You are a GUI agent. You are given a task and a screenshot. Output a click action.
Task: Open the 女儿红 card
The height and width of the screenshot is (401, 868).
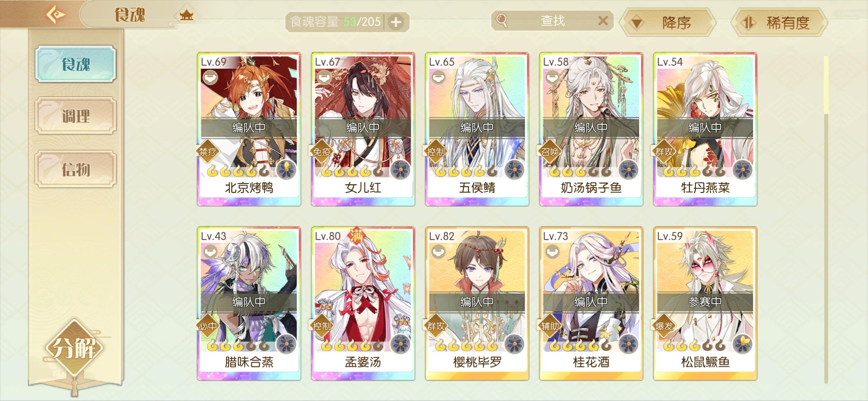(363, 129)
